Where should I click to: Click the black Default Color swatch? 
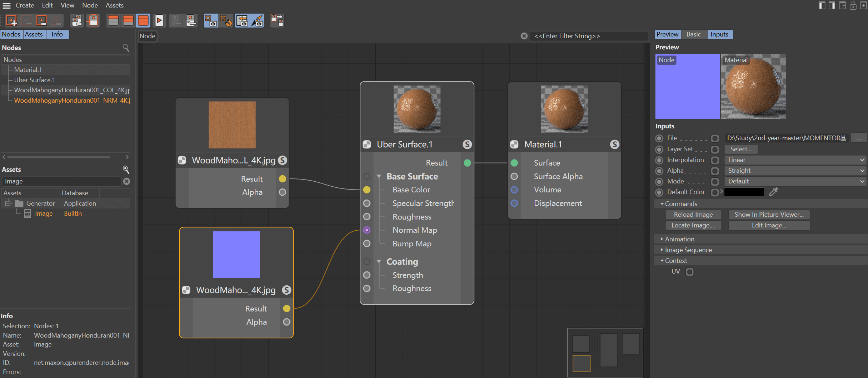coord(744,192)
